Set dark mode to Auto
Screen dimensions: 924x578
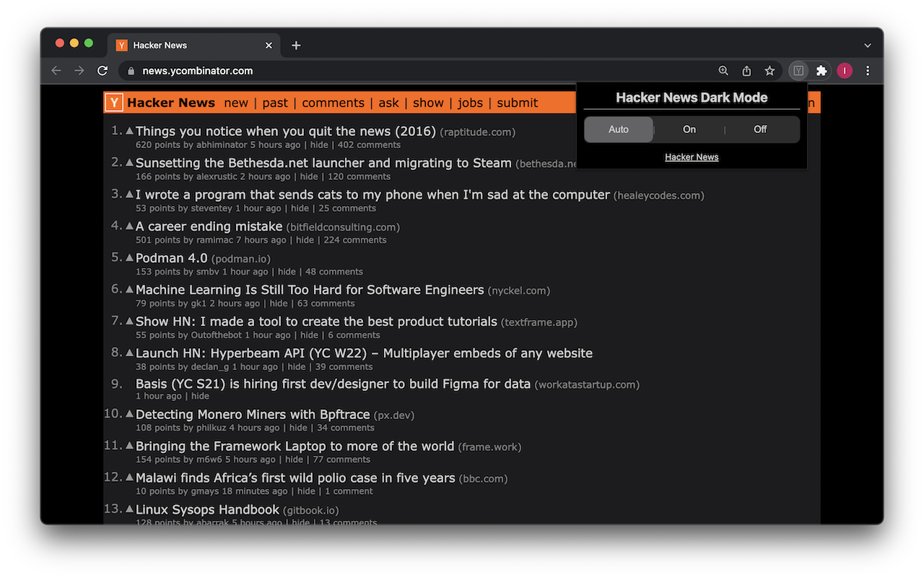619,129
